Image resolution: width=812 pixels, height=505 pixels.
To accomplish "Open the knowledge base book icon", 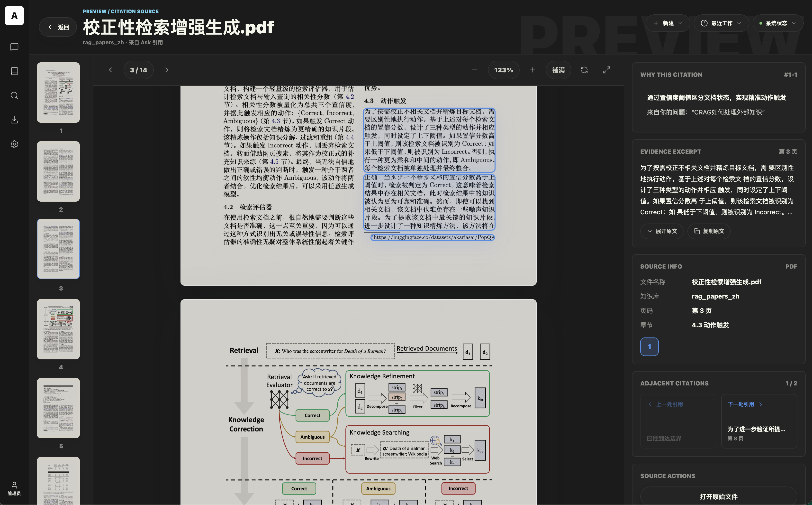I will click(x=14, y=71).
